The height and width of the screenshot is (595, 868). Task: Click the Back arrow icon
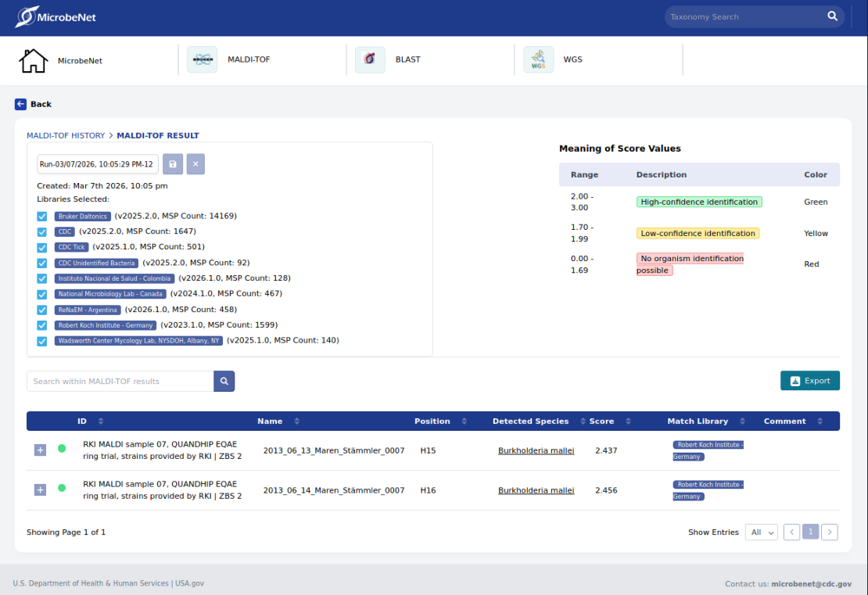click(x=19, y=104)
